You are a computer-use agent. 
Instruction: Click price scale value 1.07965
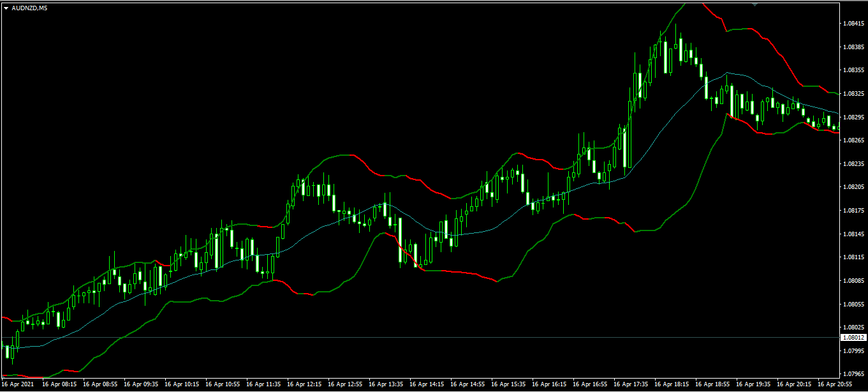click(853, 374)
